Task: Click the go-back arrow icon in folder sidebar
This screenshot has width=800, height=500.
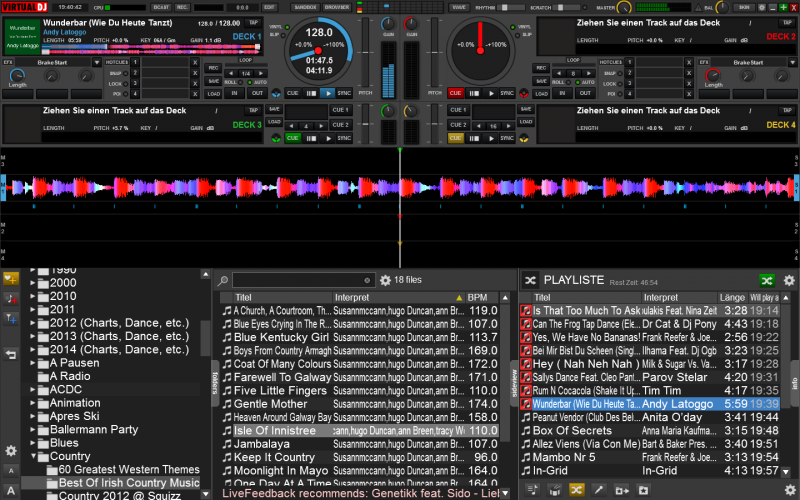Action: tap(11, 355)
